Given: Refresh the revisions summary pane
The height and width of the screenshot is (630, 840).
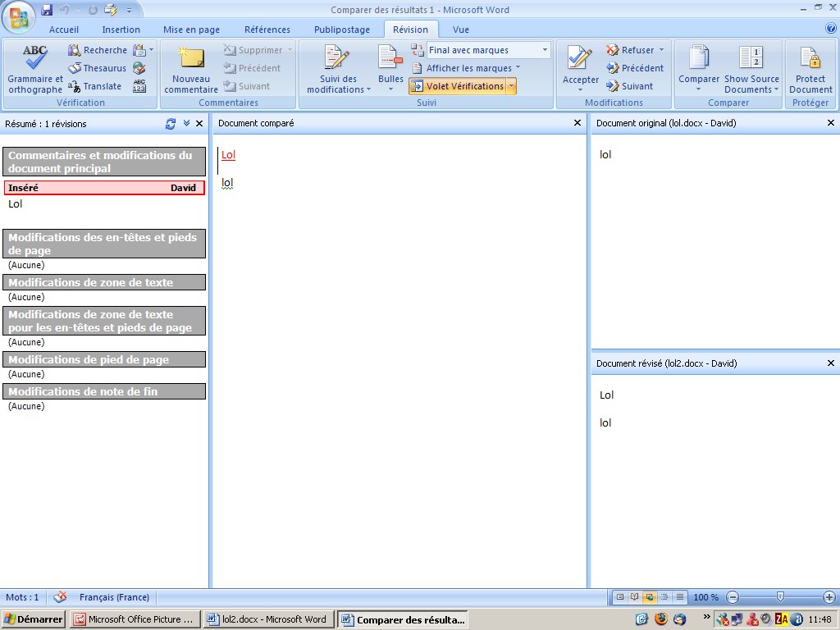Looking at the screenshot, I should 171,124.
